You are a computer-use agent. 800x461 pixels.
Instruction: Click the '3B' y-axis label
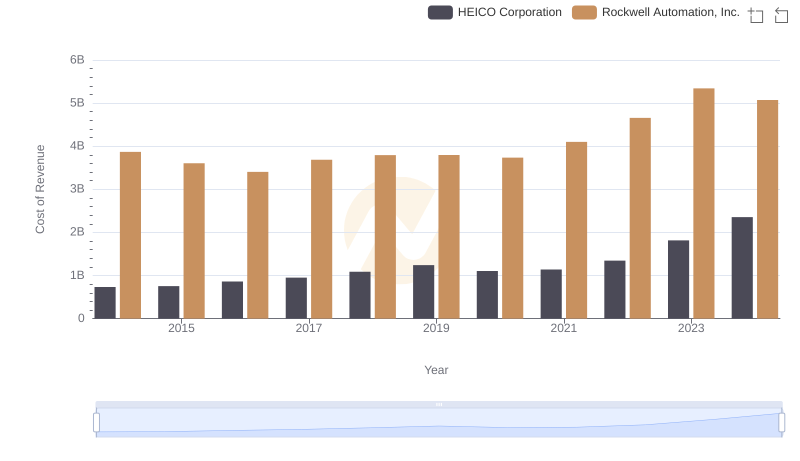coord(77,189)
